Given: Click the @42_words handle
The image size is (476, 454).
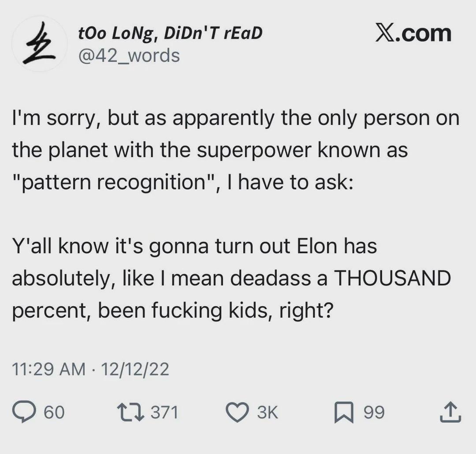Looking at the screenshot, I should [x=128, y=56].
